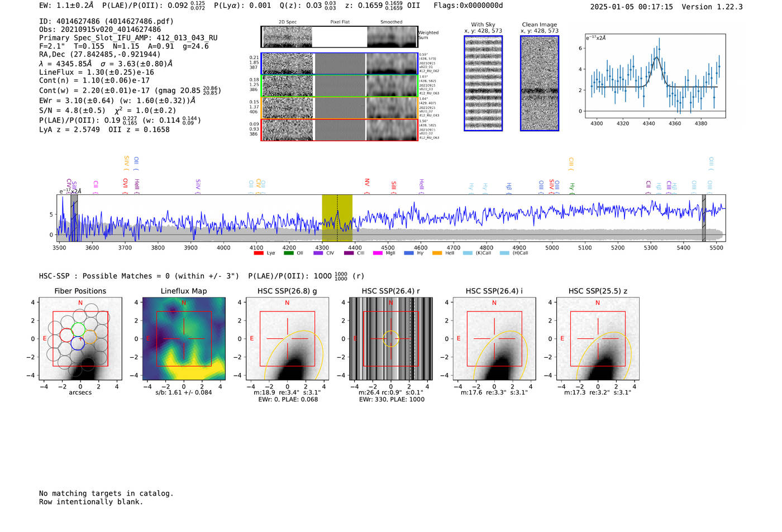Viewport: 782px width, 532px height.
Task: Click the orange HeII legend swatch
Action: click(437, 253)
